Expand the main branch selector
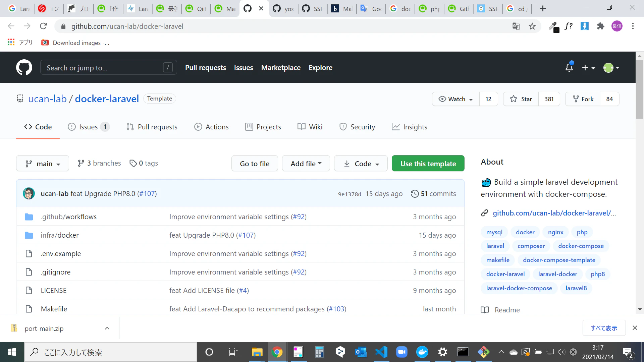Image resolution: width=644 pixels, height=362 pixels. 43,164
